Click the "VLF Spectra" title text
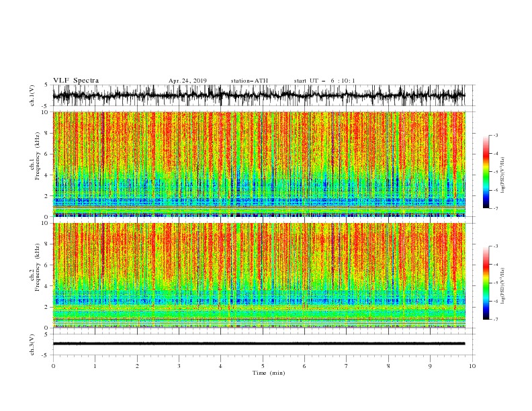532x411 pixels. coord(76,81)
